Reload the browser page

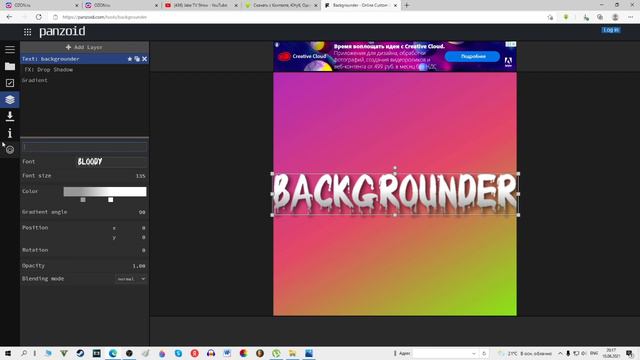point(38,17)
